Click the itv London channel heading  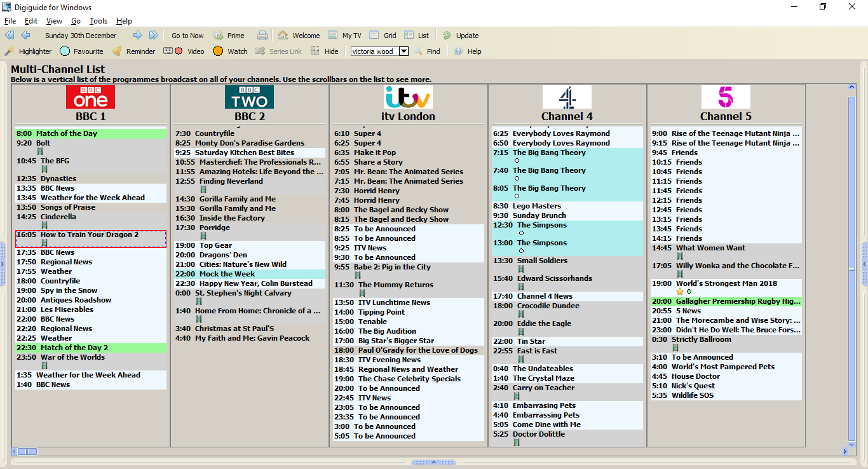click(x=409, y=116)
